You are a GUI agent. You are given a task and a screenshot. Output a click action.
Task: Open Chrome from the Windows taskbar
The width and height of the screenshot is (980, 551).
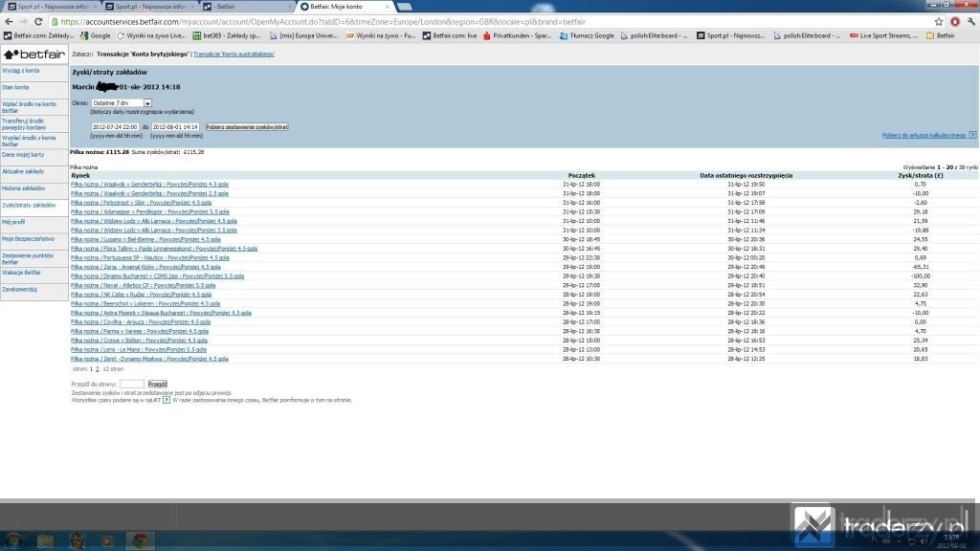click(x=140, y=540)
